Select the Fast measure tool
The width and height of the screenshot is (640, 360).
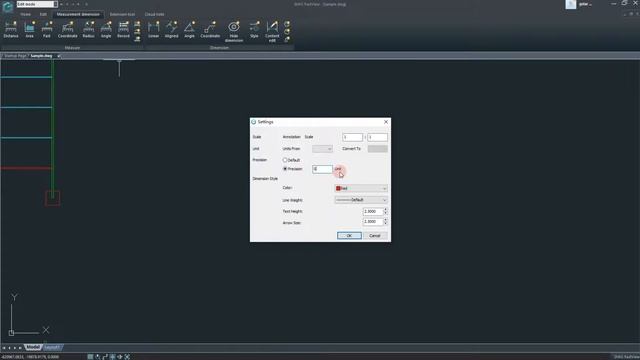click(47, 30)
